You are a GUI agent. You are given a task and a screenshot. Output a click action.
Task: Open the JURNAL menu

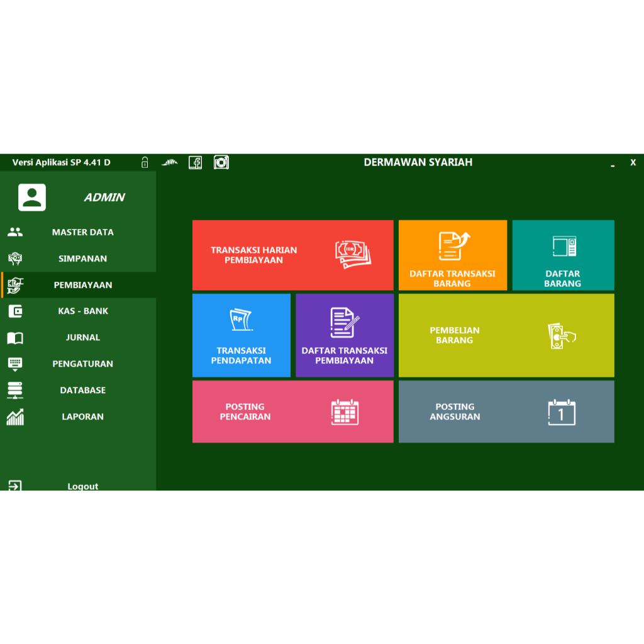(78, 338)
